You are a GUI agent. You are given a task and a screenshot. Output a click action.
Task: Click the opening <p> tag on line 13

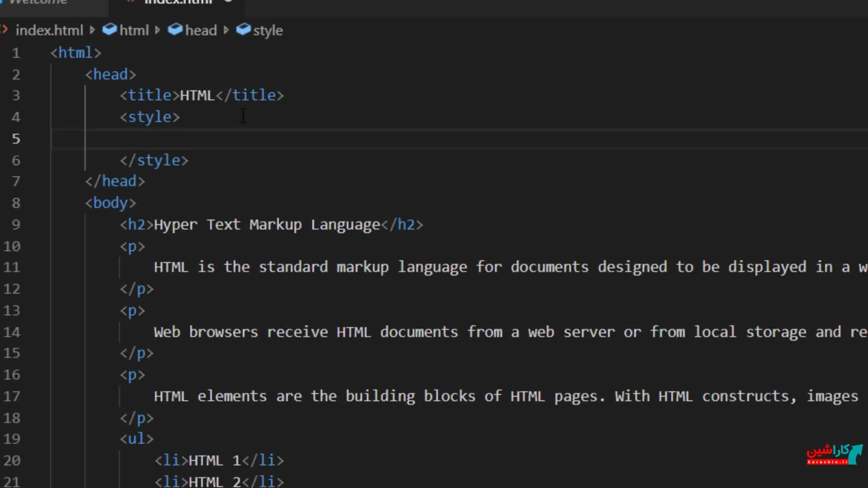tap(132, 311)
